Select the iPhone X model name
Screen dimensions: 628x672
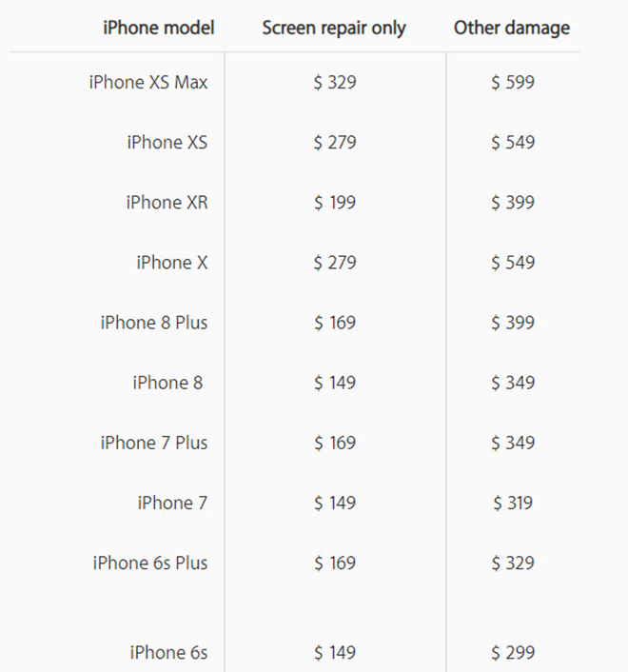(x=172, y=262)
